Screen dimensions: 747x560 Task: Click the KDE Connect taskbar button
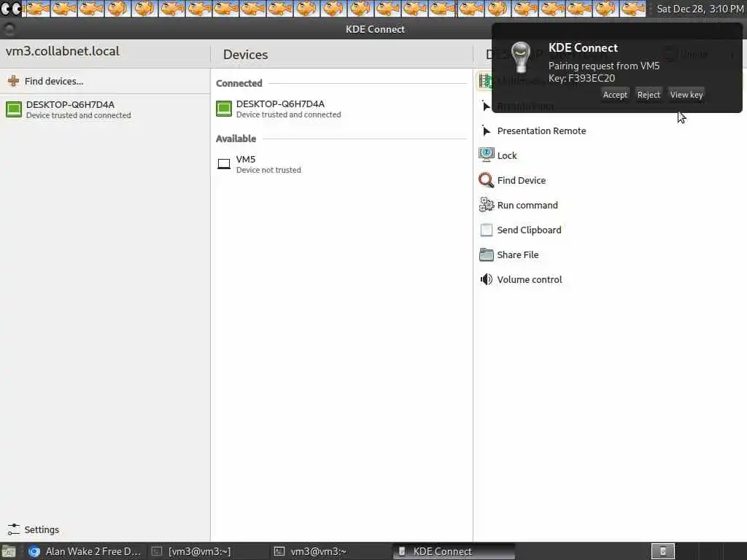[454, 551]
